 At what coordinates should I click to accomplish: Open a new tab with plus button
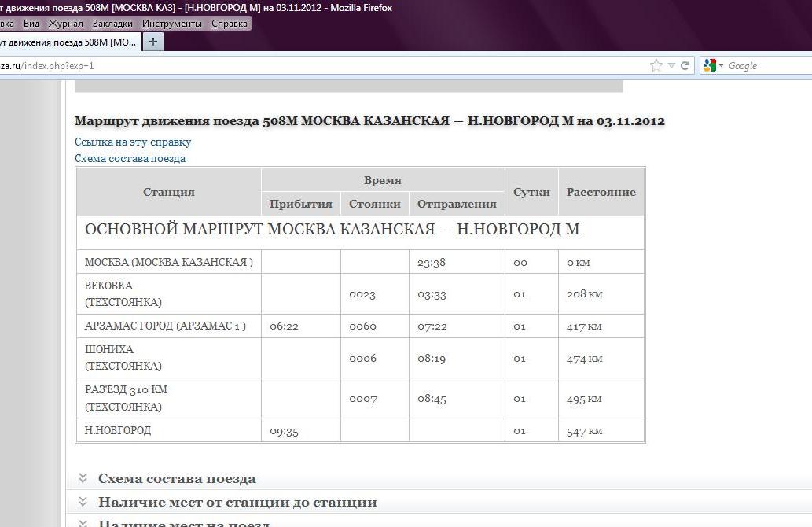[x=152, y=42]
